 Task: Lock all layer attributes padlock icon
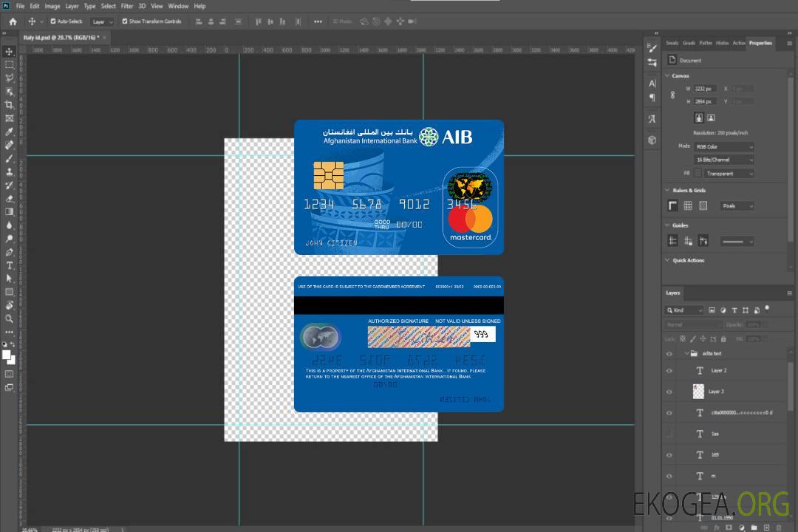(x=723, y=338)
